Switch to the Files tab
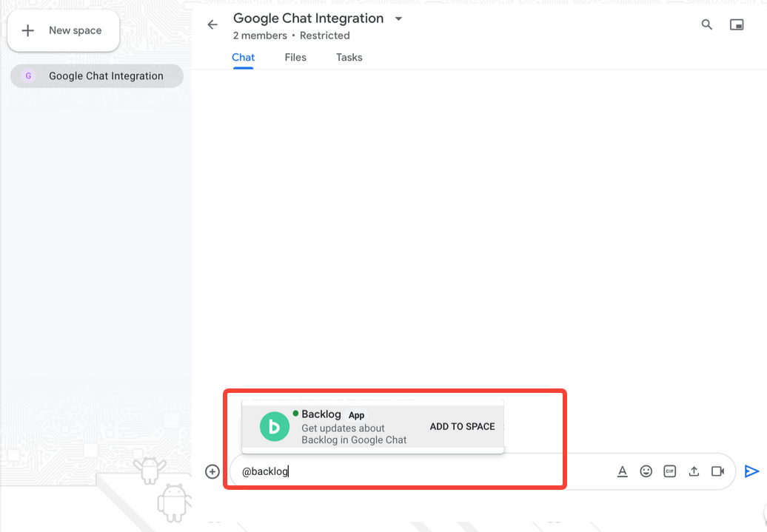This screenshot has width=767, height=532. [295, 57]
